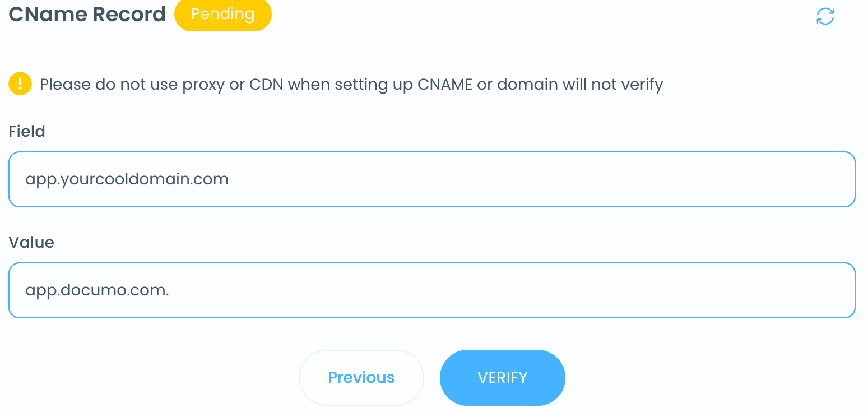Click the CName Record heading
Viewport: 868px width, 412px height.
[x=87, y=15]
